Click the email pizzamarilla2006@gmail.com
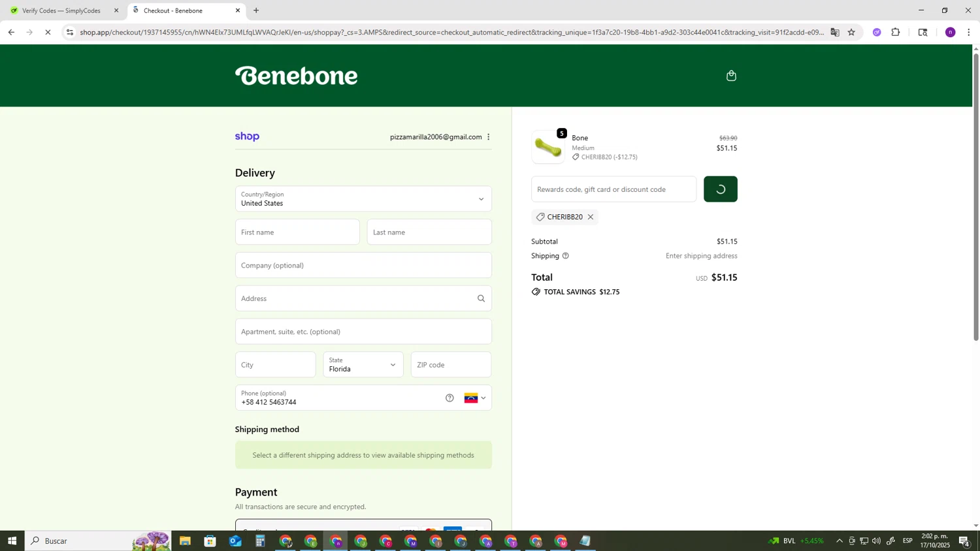980x551 pixels. [436, 137]
